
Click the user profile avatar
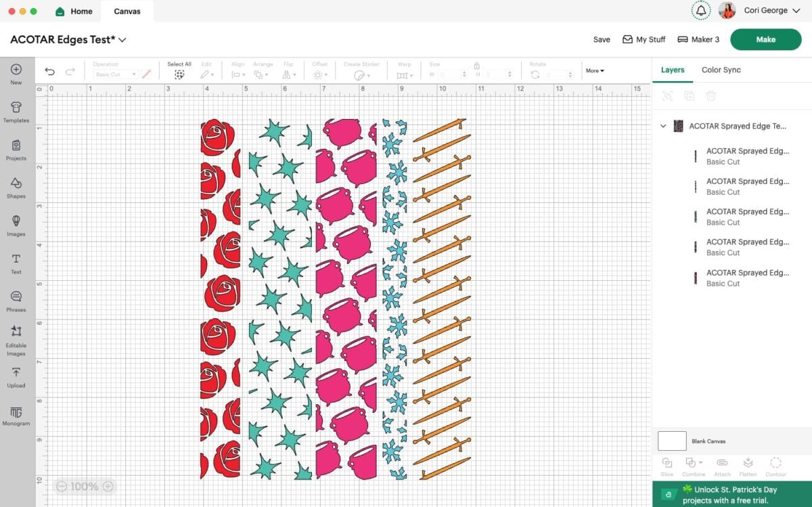pos(727,11)
